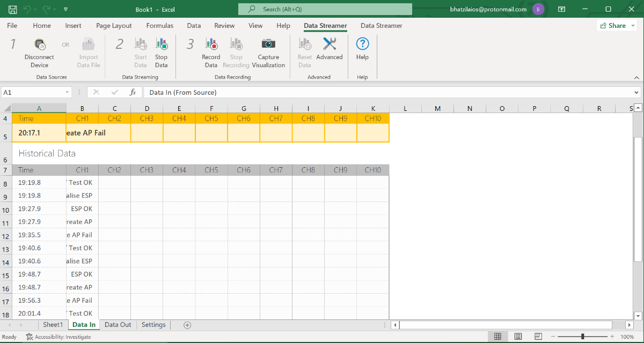Viewport: 644px width, 343px height.
Task: Switch to the Data Out sheet tab
Action: coord(118,325)
